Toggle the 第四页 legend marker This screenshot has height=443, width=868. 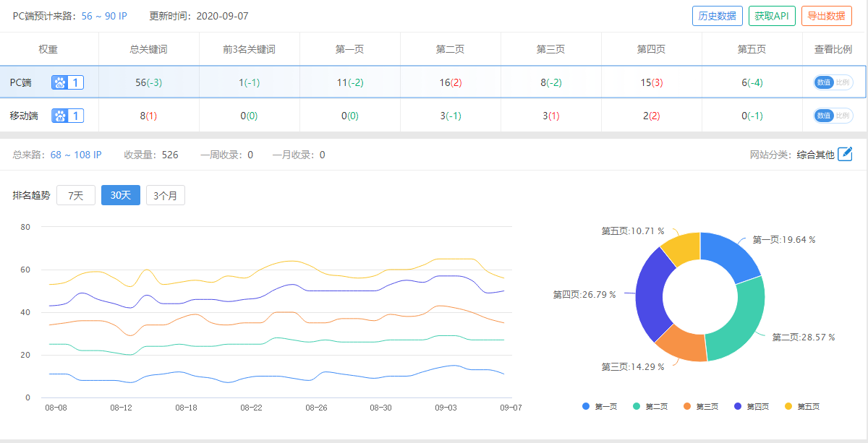click(738, 407)
